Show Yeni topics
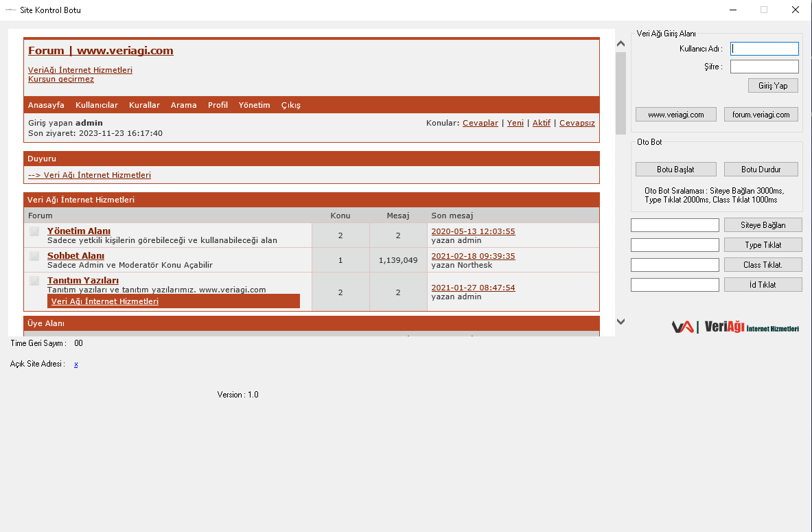 (x=515, y=123)
